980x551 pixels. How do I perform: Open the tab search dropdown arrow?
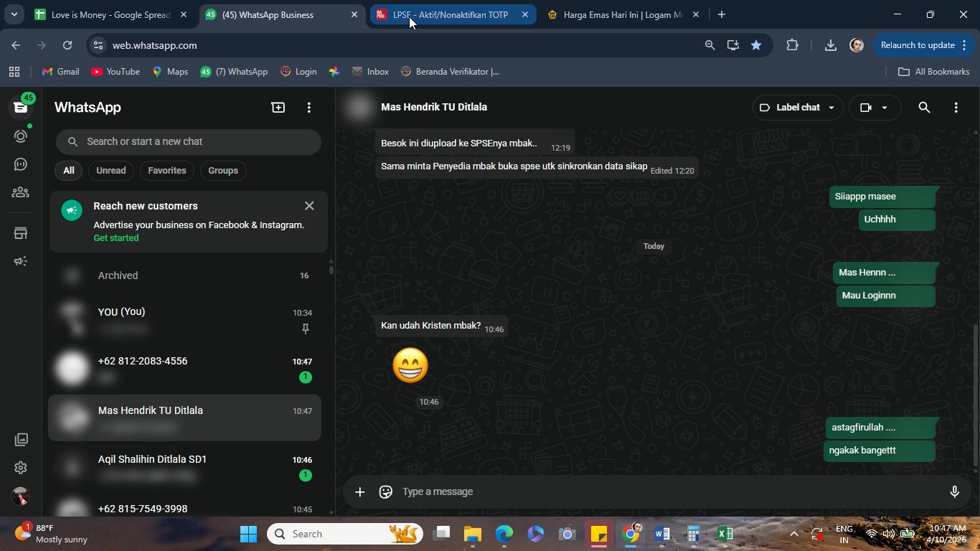[14, 14]
